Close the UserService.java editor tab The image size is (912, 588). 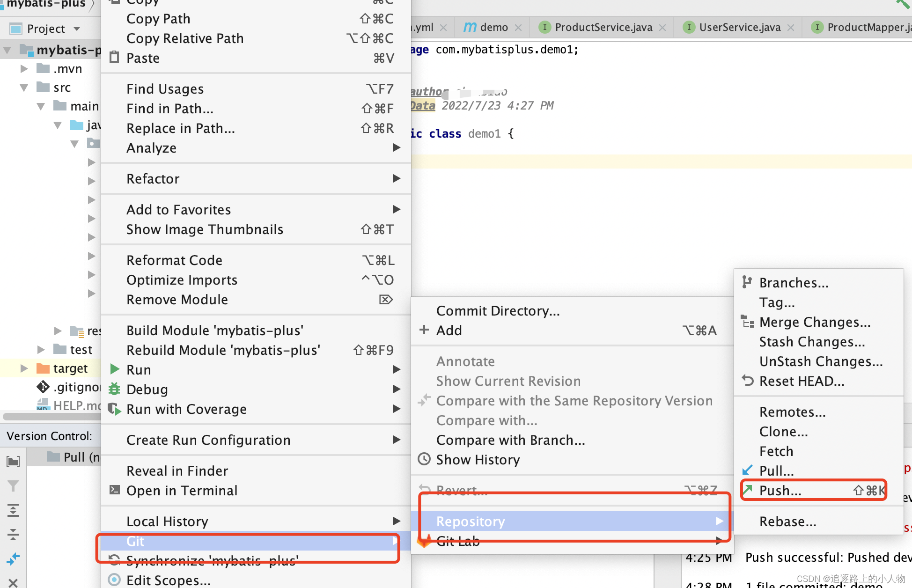click(x=791, y=28)
